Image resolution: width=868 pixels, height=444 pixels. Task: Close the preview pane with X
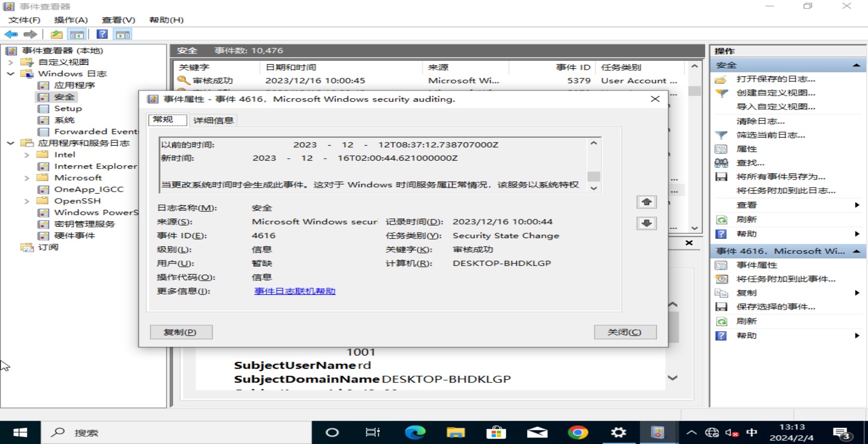point(689,243)
